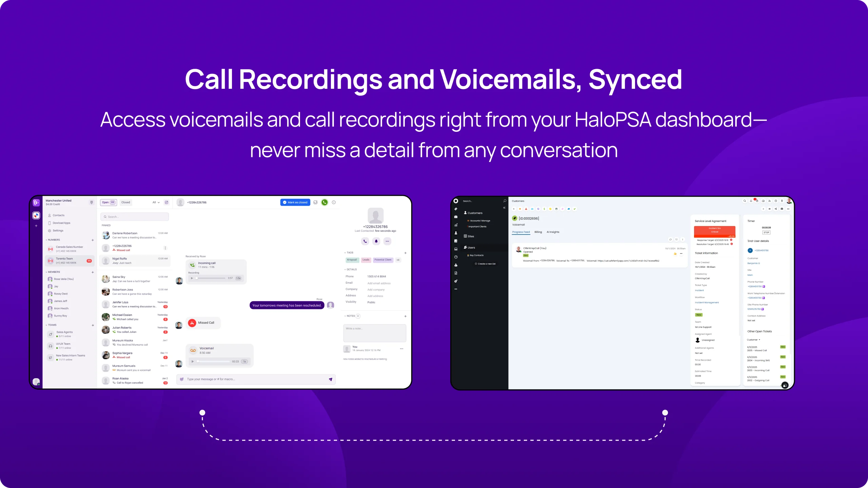The image size is (868, 488).
Task: Click the green checkmark ticket action
Action: [x=574, y=209]
